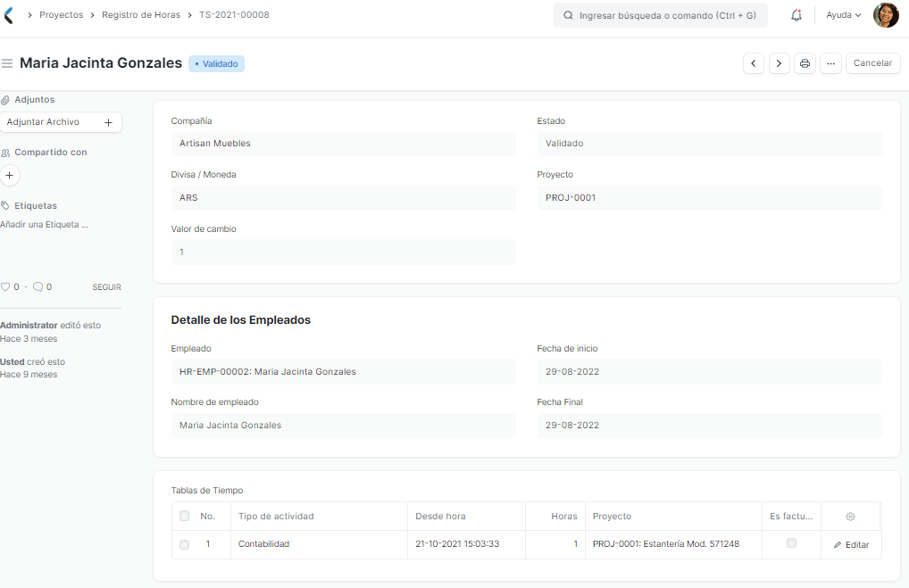Like the document with the heart icon
909x588 pixels.
coord(5,286)
